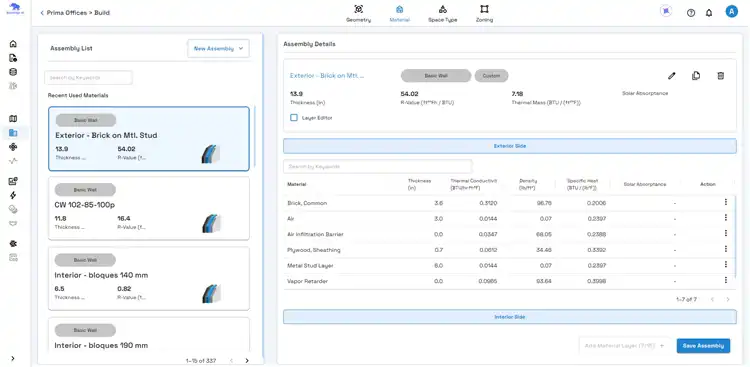Open actions menu for Plywood, Sheathing row
Image resolution: width=750 pixels, height=367 pixels.
tap(725, 249)
